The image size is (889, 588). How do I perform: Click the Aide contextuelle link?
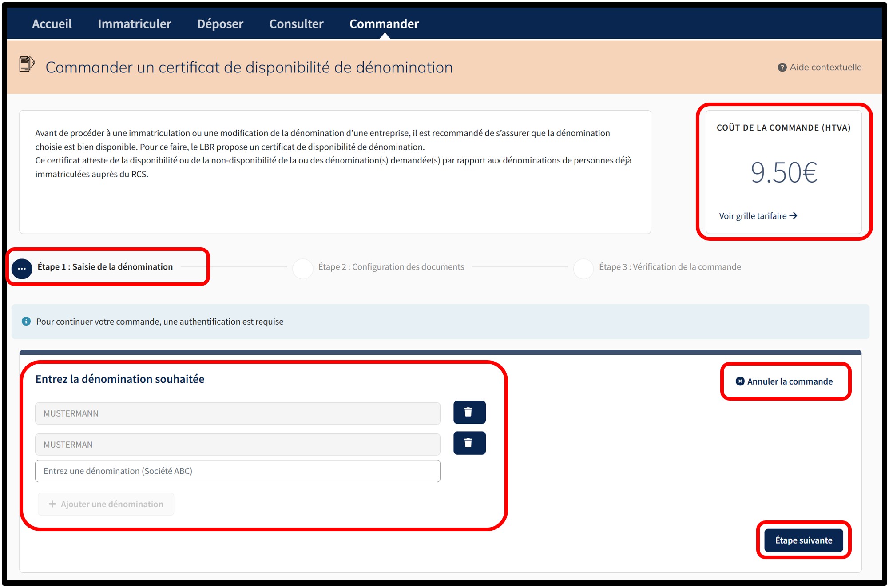point(825,68)
